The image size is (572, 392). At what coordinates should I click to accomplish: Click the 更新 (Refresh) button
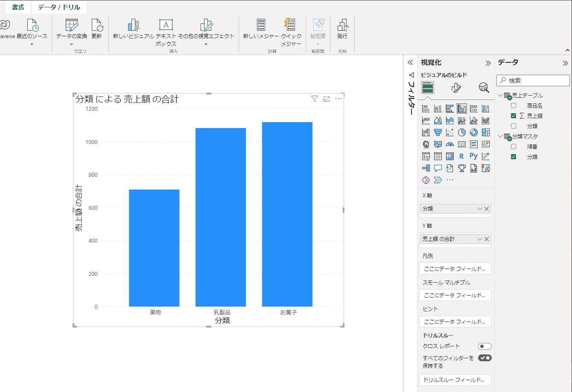[97, 29]
